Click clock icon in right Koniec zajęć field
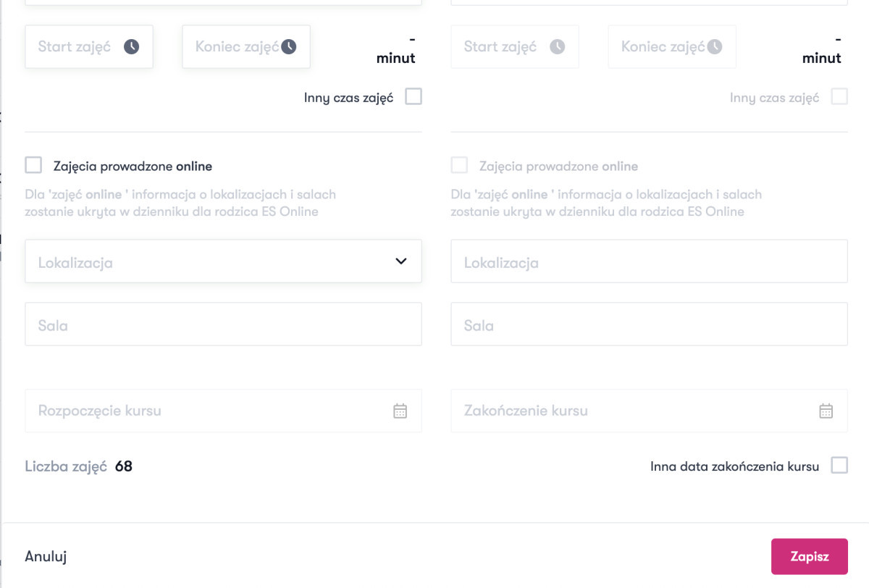 pyautogui.click(x=715, y=47)
